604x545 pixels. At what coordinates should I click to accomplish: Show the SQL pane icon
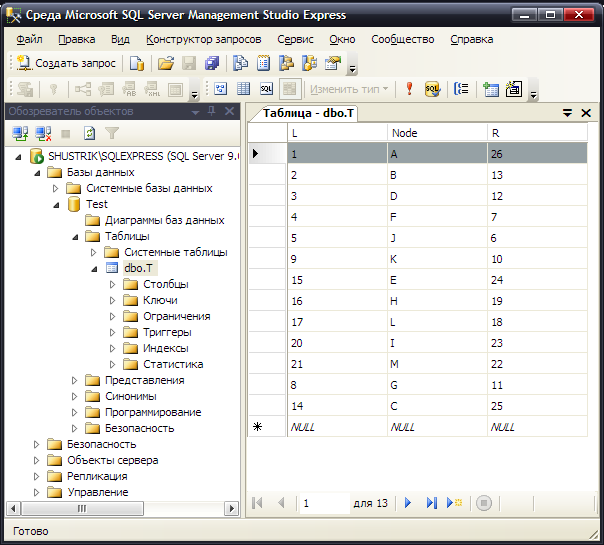267,89
